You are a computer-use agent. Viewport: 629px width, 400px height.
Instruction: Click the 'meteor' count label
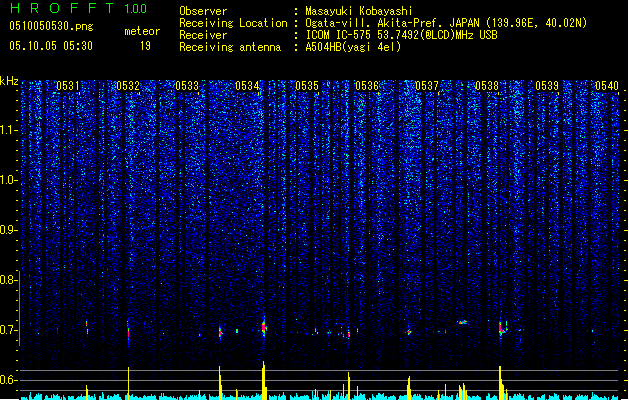pos(142,31)
